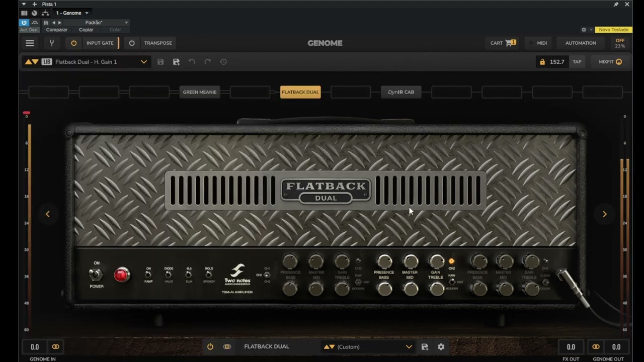The image size is (644, 362).
Task: Toggle the Input Gate power button
Action: point(73,43)
